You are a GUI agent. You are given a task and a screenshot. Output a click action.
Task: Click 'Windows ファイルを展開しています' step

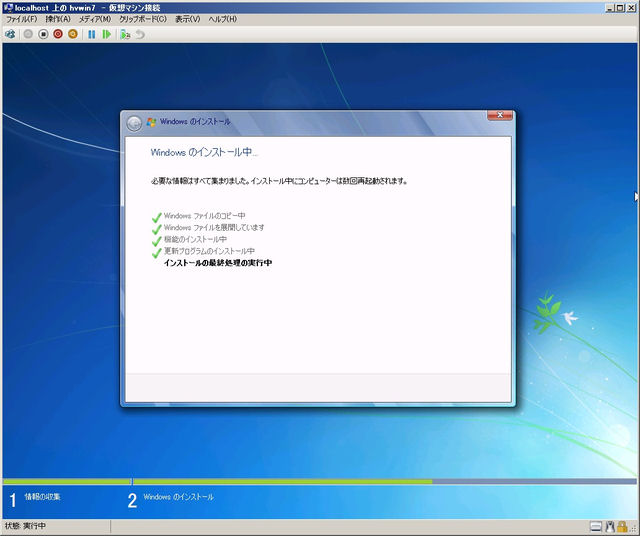point(214,227)
